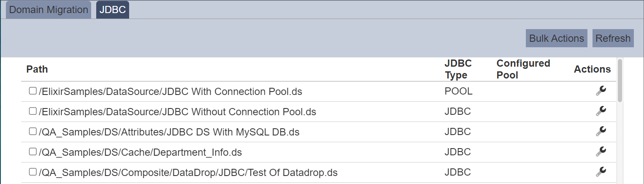The image size is (644, 184).
Task: Click the Path column header
Action: point(37,69)
